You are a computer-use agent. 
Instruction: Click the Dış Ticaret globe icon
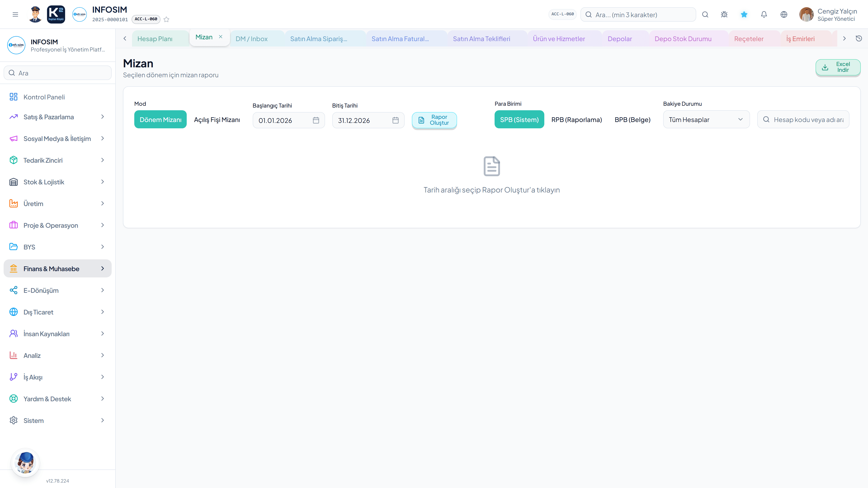pos(14,312)
